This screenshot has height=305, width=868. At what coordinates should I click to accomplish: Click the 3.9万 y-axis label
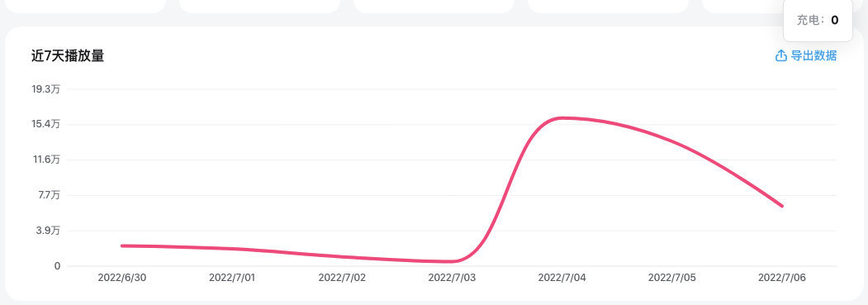pyautogui.click(x=48, y=231)
